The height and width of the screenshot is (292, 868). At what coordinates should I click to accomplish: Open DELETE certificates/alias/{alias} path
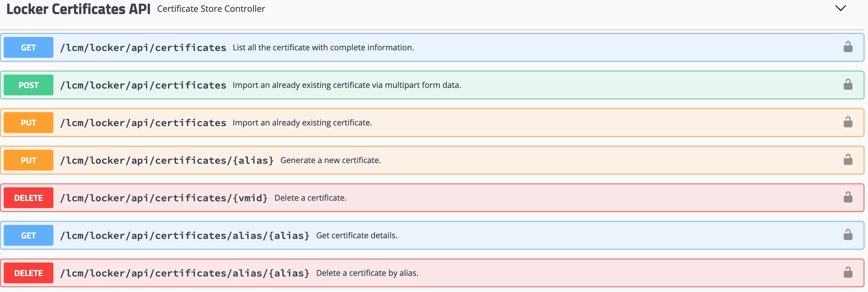[185, 273]
